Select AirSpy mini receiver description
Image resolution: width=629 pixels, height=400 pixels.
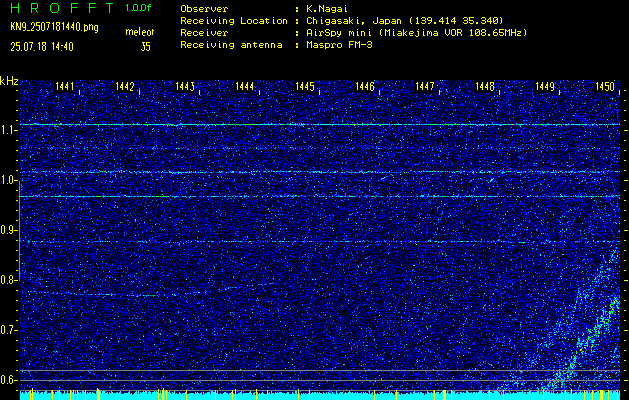click(416, 32)
